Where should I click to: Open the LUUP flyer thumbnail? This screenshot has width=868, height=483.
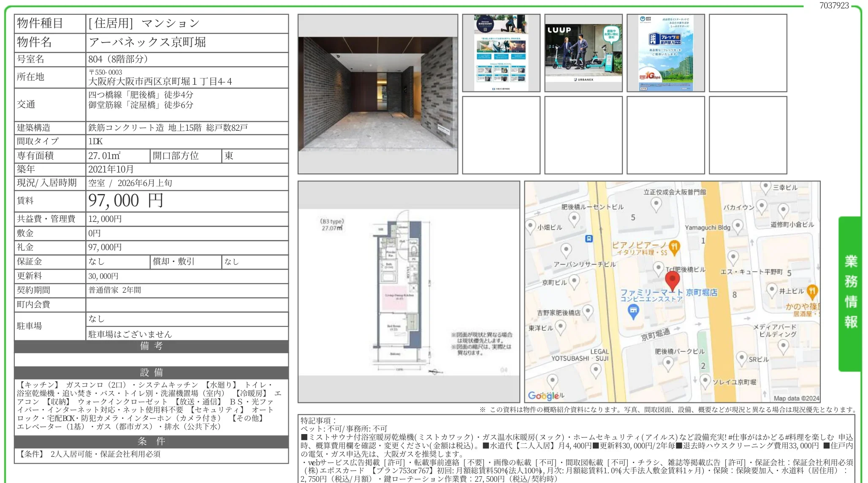coord(583,52)
